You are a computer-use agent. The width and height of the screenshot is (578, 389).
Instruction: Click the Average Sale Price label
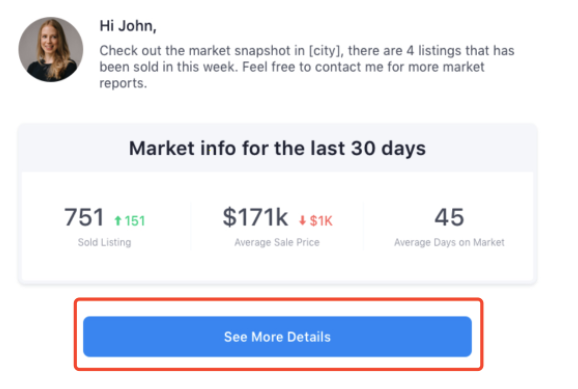[x=277, y=242]
